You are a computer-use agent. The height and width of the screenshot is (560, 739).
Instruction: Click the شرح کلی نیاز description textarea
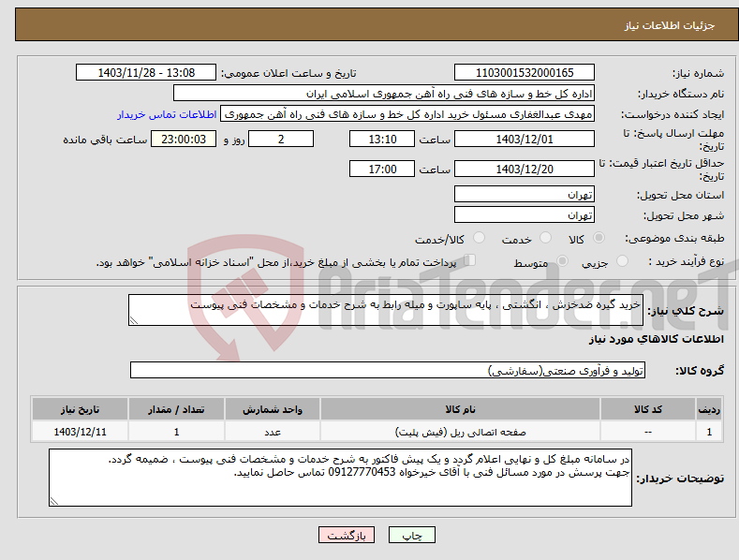[x=386, y=310]
